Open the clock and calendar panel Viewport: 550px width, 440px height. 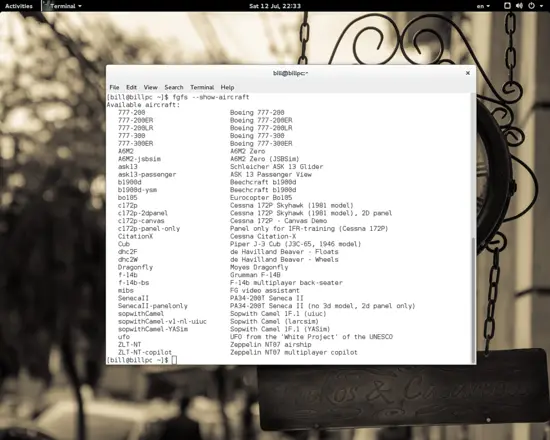pyautogui.click(x=275, y=6)
